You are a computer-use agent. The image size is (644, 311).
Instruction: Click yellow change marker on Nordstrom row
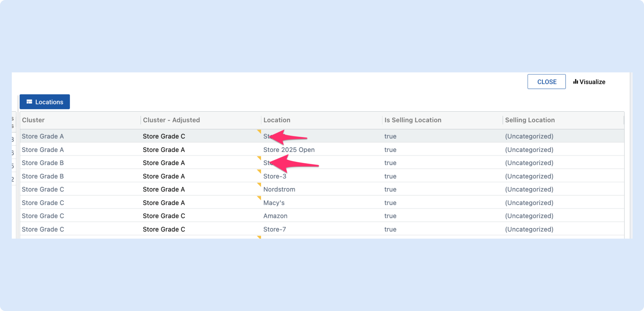(x=259, y=184)
